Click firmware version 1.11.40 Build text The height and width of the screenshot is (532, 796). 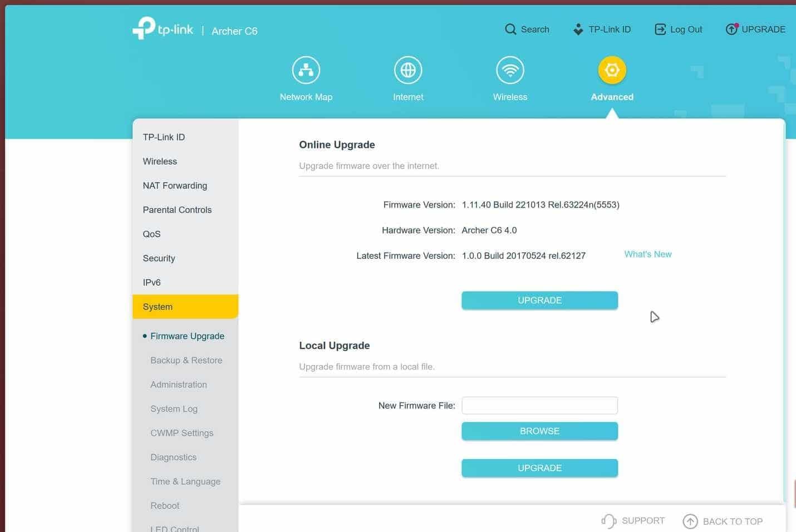coord(541,205)
